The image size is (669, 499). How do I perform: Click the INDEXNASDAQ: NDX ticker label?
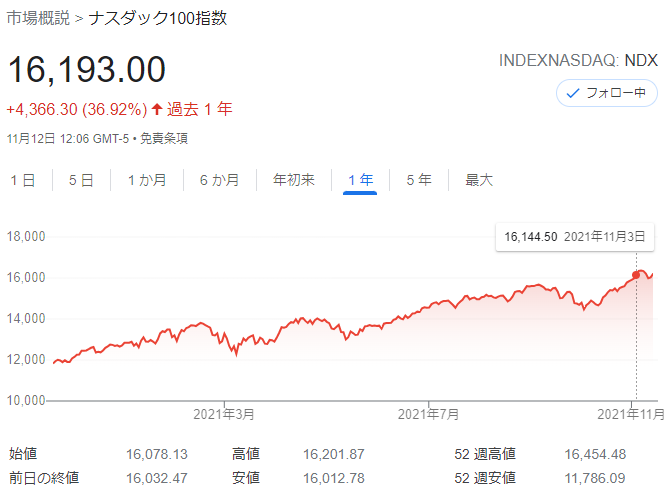[578, 61]
